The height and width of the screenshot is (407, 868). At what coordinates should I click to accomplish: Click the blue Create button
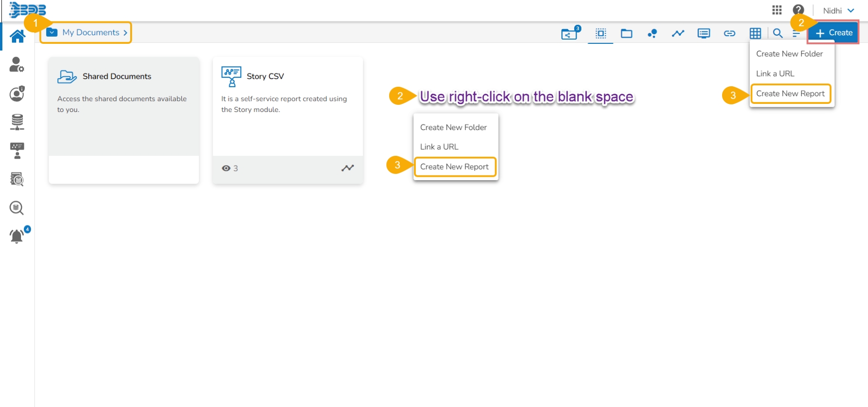(834, 33)
